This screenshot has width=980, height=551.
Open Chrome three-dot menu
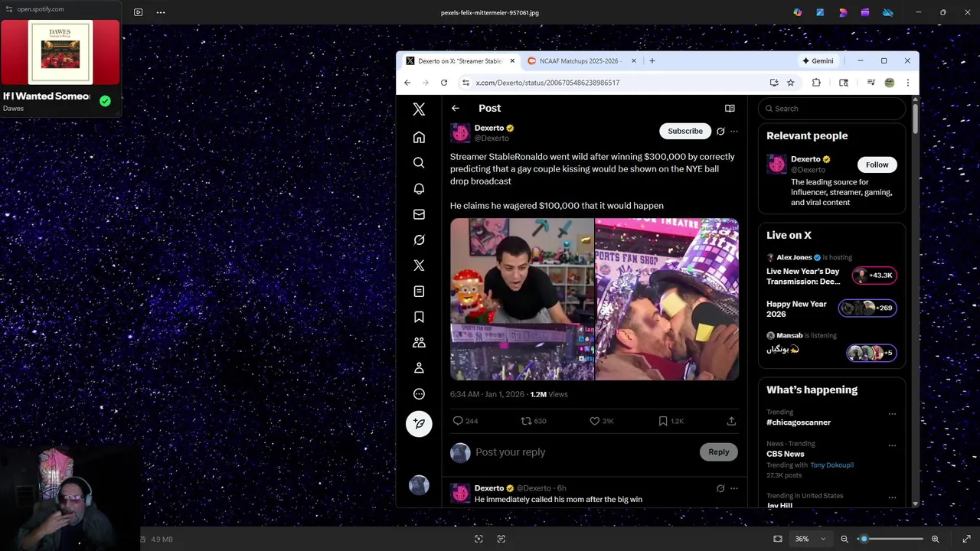908,83
